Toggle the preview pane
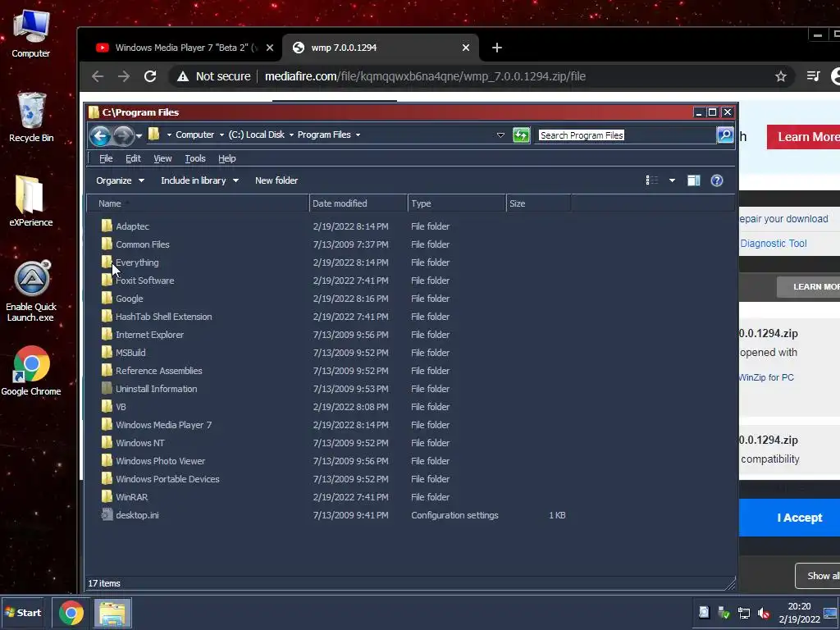This screenshot has height=630, width=840. [x=694, y=180]
